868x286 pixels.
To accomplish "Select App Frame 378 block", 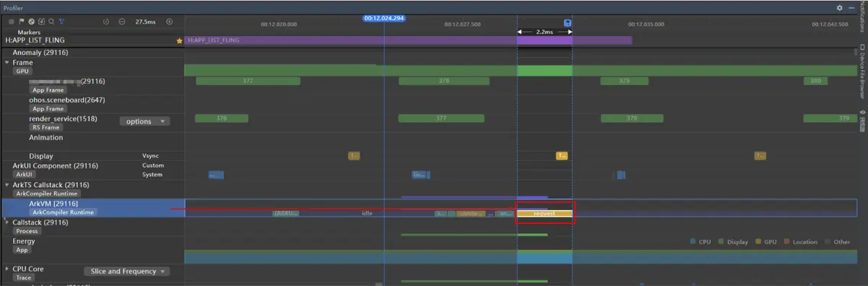I will pos(443,81).
